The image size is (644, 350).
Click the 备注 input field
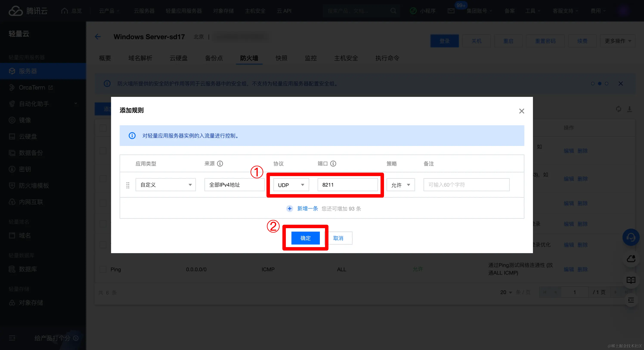(x=466, y=185)
